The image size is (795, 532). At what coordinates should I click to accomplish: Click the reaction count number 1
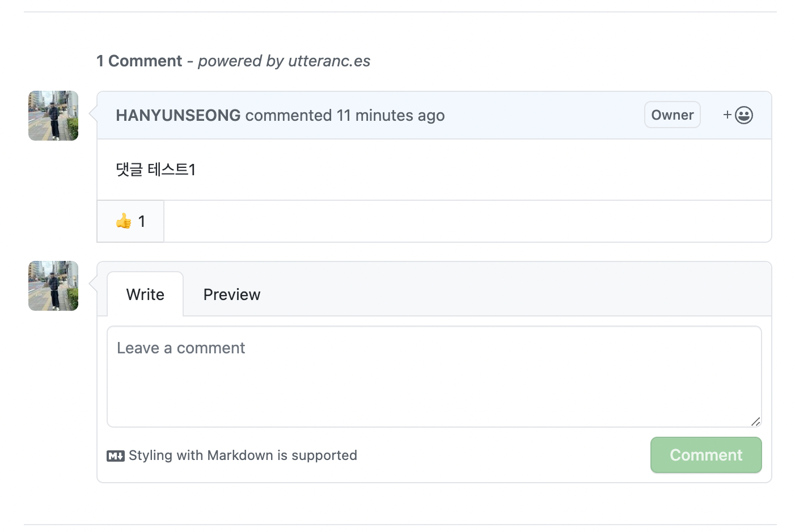click(142, 221)
